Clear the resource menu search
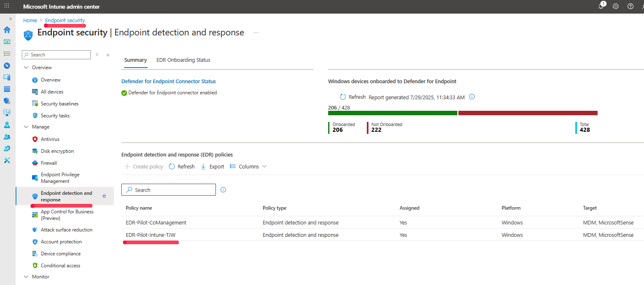The width and height of the screenshot is (644, 285). (x=97, y=54)
